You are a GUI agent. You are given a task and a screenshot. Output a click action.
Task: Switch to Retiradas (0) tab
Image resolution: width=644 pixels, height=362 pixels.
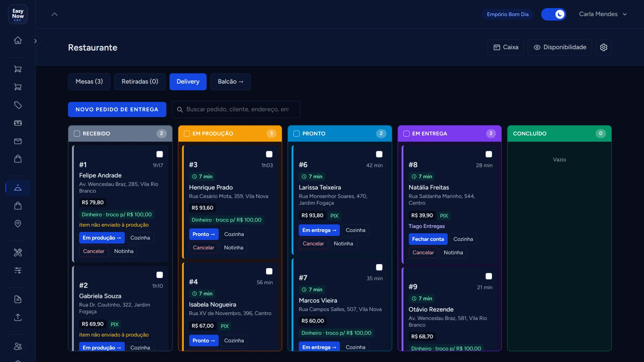tap(140, 81)
